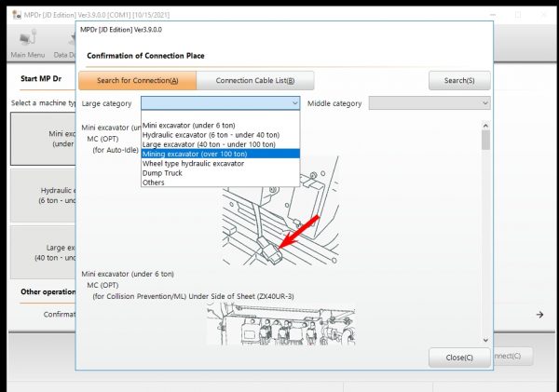Select the blank entry atop the category list

[x=220, y=116]
